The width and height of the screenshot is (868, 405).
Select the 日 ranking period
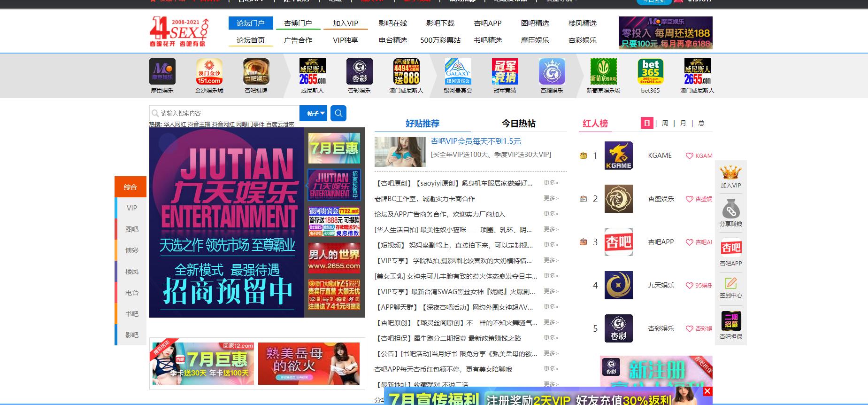click(647, 123)
